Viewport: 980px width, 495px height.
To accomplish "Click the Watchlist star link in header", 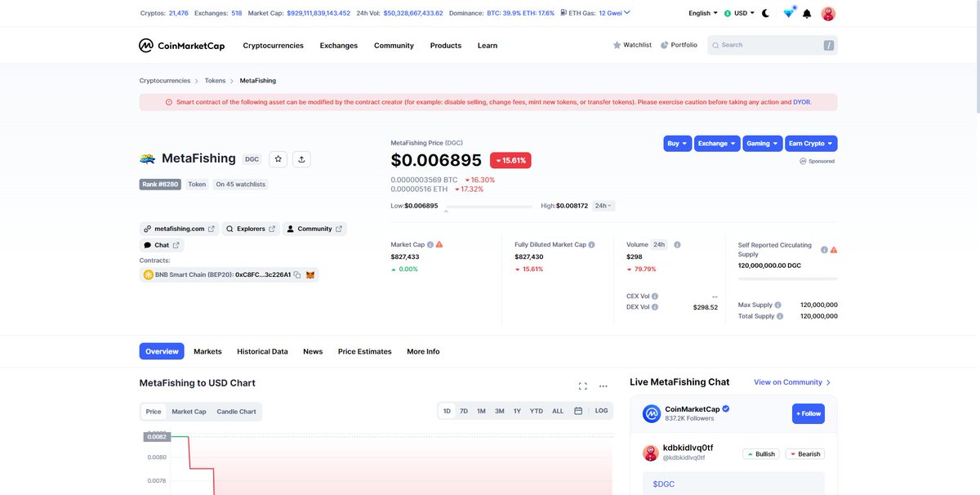I will (632, 45).
